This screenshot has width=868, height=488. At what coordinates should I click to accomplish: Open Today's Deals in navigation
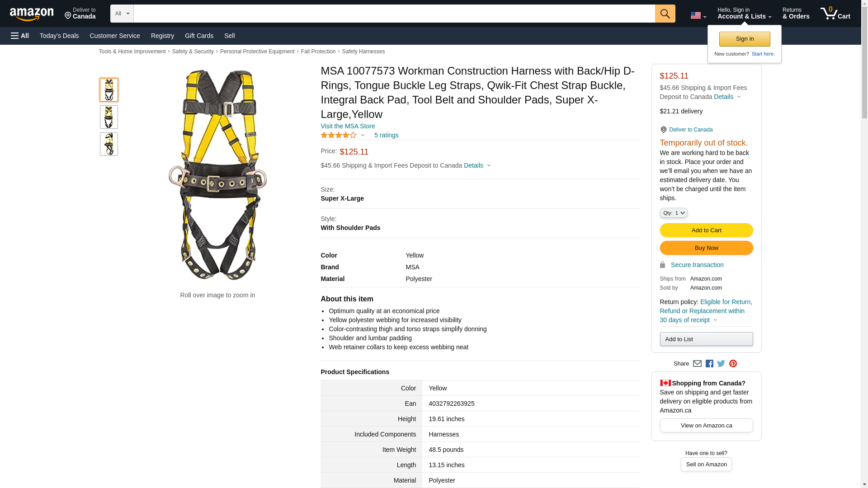tap(59, 36)
